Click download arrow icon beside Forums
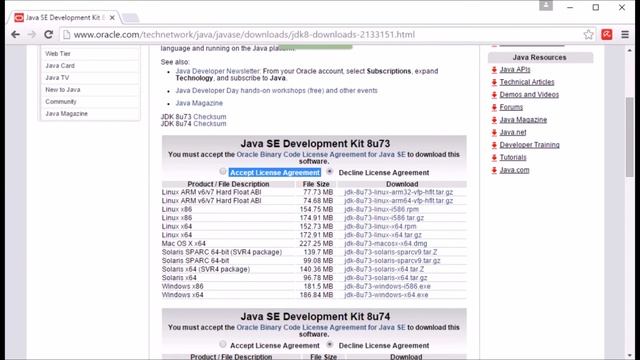 click(494, 108)
